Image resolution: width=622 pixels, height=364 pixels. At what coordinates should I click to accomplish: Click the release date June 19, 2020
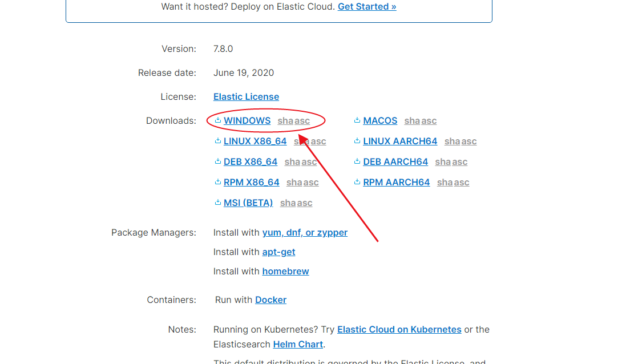coord(244,73)
